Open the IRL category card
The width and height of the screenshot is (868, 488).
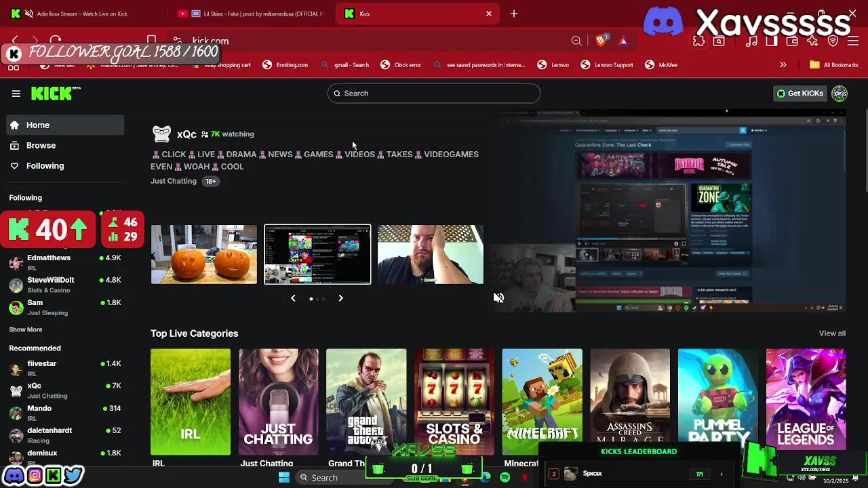pos(191,402)
